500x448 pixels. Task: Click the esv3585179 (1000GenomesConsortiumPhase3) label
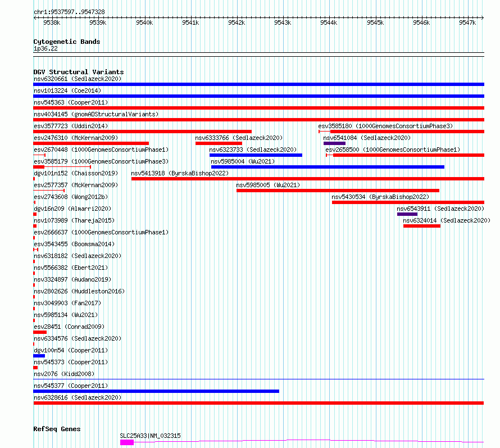point(101,161)
